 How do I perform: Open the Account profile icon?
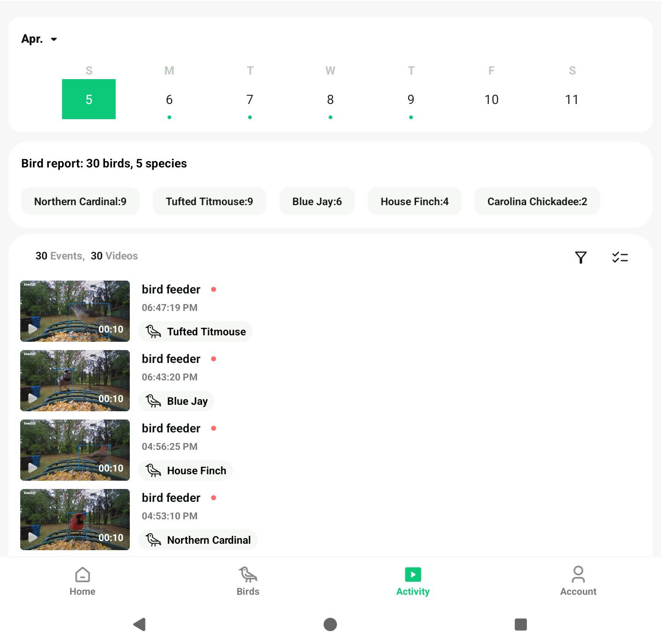tap(578, 575)
